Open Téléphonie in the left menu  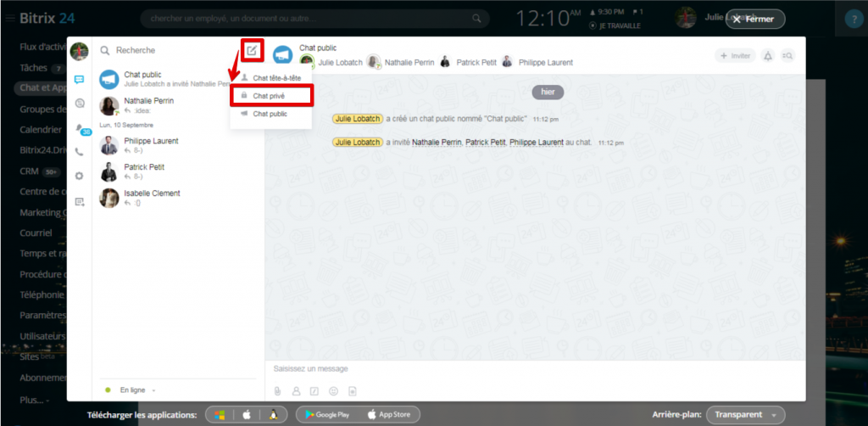(42, 294)
